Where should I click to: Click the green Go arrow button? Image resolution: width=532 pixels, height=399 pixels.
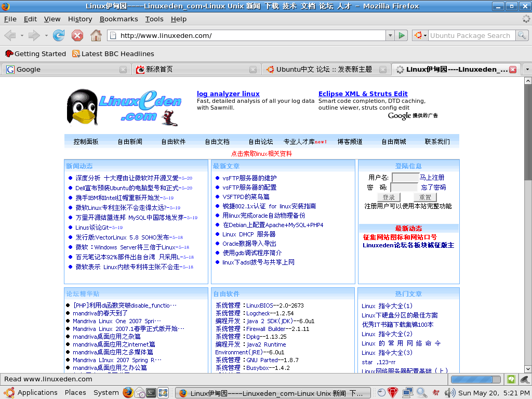402,35
